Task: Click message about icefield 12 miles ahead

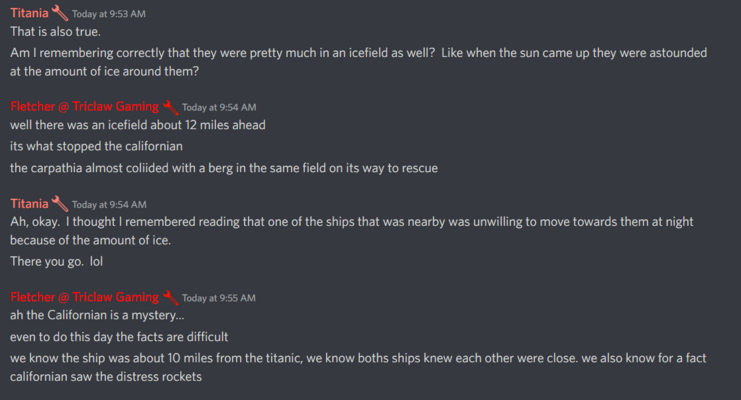Action: pyautogui.click(x=138, y=125)
